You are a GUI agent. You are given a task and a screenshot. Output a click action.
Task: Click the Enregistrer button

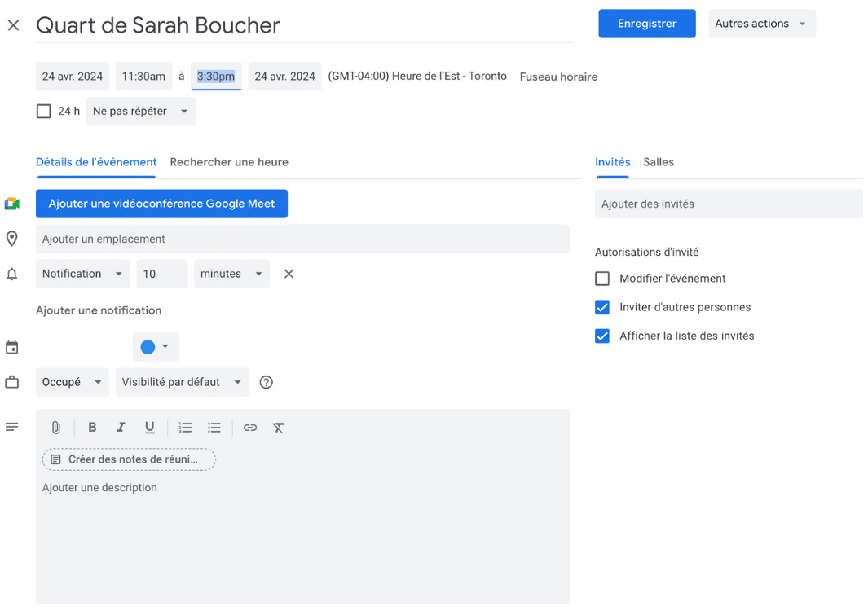(646, 24)
